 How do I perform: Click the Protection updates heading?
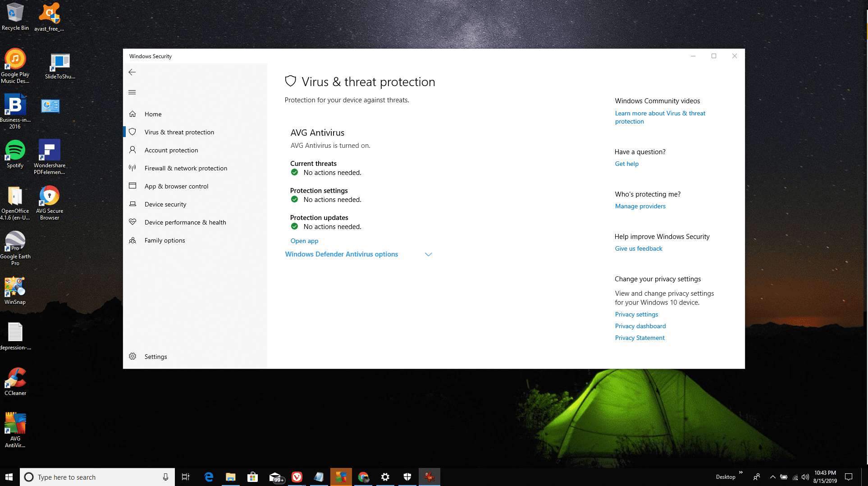coord(319,218)
